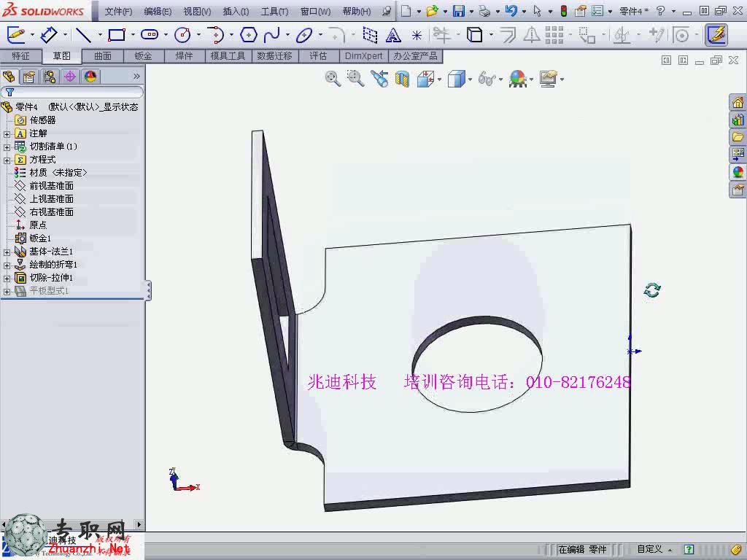The height and width of the screenshot is (560, 747).
Task: Select the Convert Entities cube icon
Action: pos(474,35)
